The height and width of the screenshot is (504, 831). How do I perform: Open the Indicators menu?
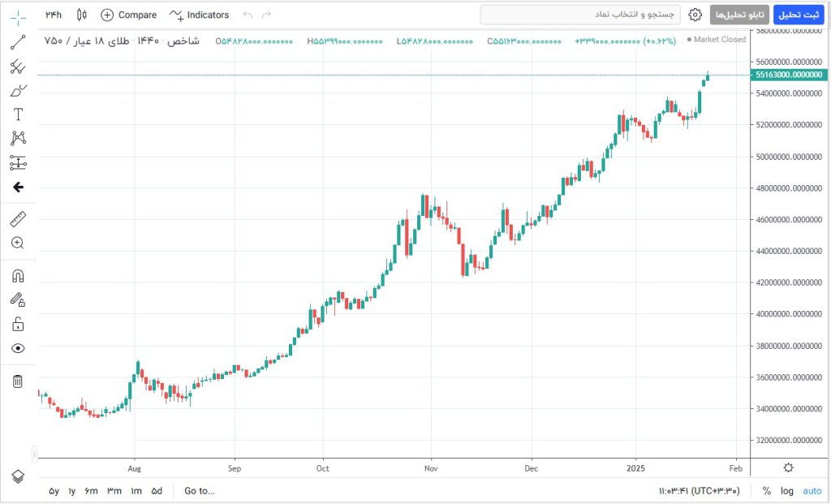200,15
